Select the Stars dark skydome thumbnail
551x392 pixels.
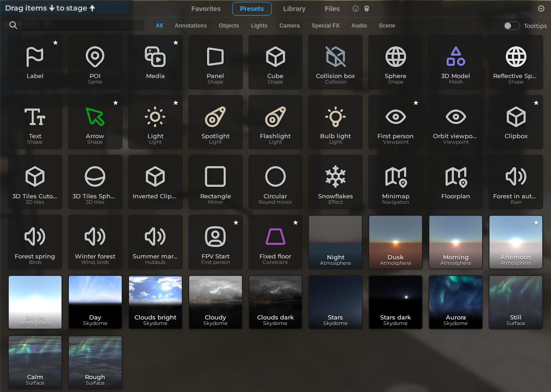[395, 302]
